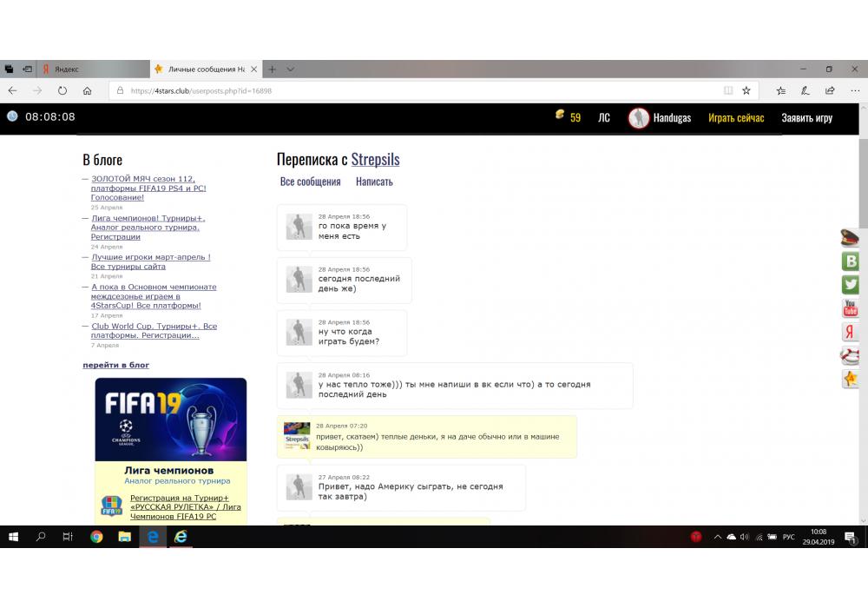Click the FIFA 19 Champions League banner
The height and width of the screenshot is (608, 868).
(x=171, y=419)
